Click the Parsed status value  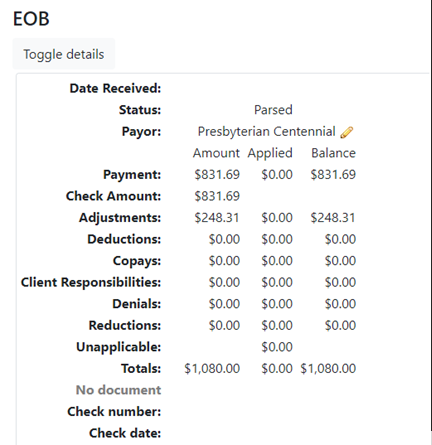coord(273,110)
